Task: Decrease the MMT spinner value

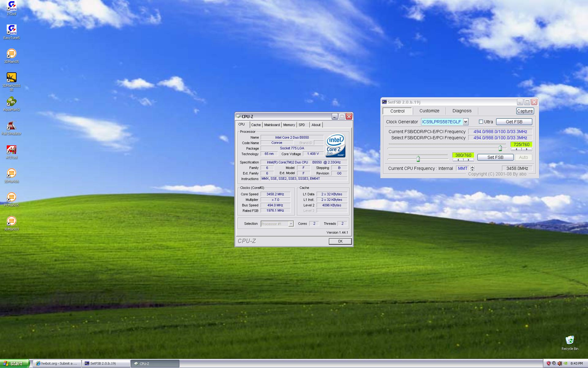Action: pyautogui.click(x=472, y=170)
